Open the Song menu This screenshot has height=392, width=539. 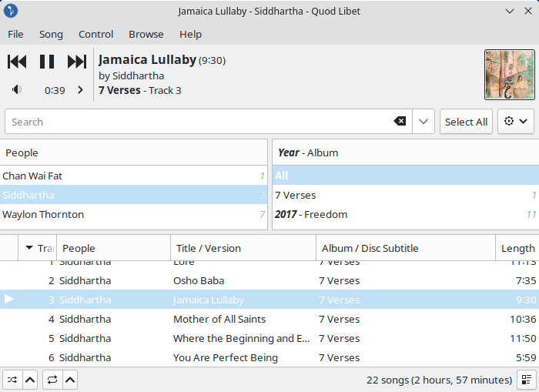[x=51, y=35]
